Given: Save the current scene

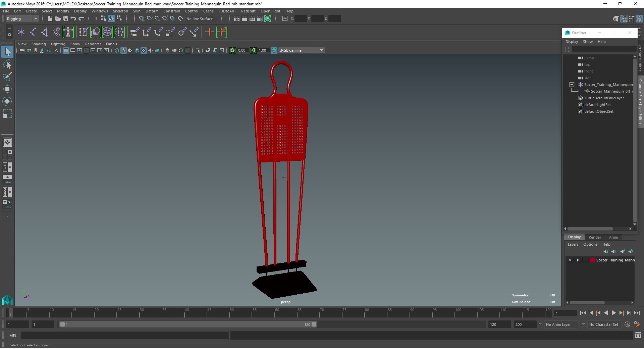Looking at the screenshot, I should click(x=66, y=19).
